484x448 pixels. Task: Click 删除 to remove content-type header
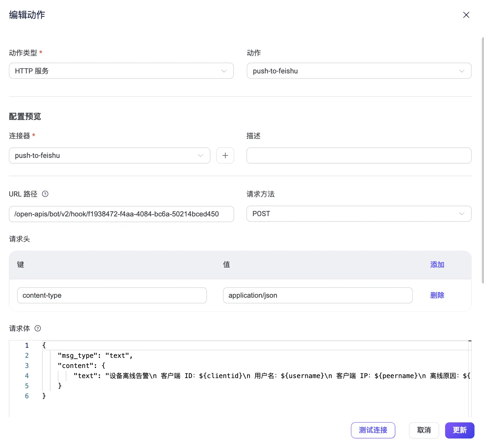[437, 295]
